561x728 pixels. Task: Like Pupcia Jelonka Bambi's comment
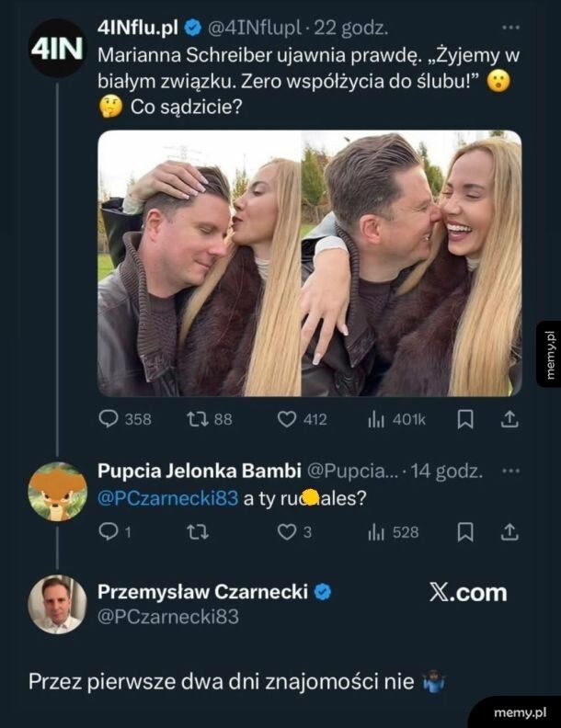pos(287,531)
